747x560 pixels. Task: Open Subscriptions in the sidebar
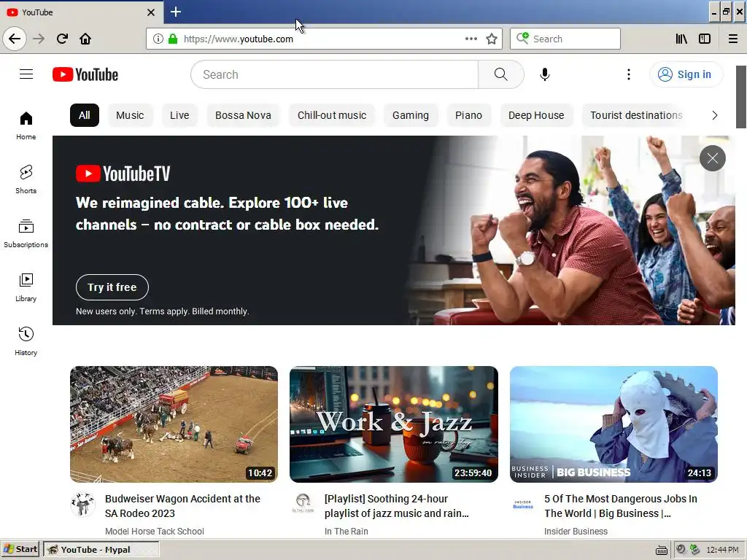coord(26,233)
